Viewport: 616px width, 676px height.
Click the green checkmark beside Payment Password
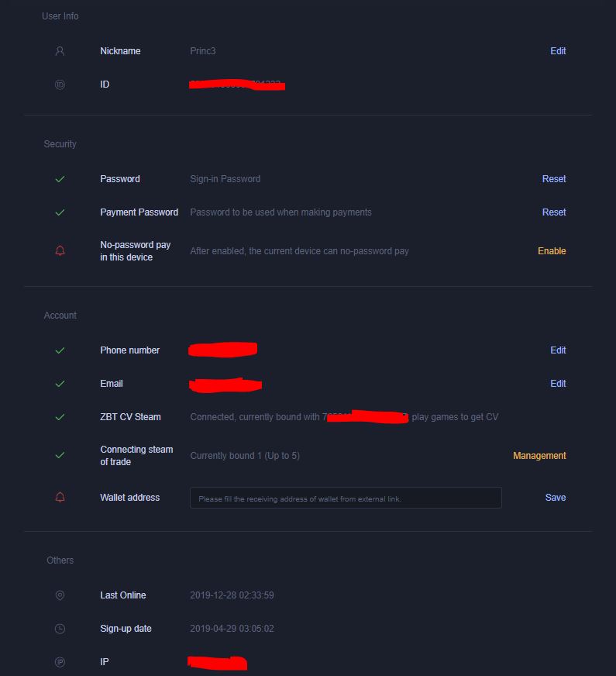(x=60, y=212)
